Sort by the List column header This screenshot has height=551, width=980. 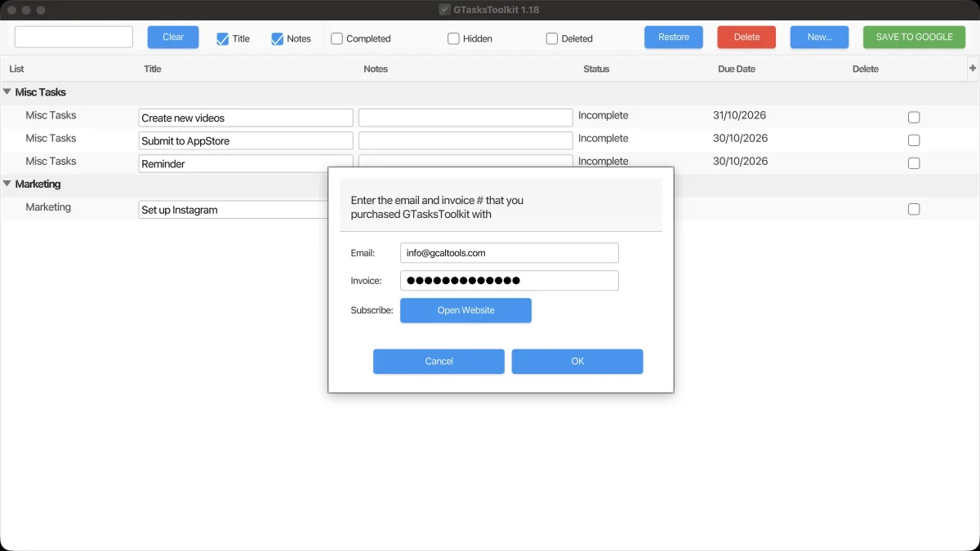coord(16,69)
